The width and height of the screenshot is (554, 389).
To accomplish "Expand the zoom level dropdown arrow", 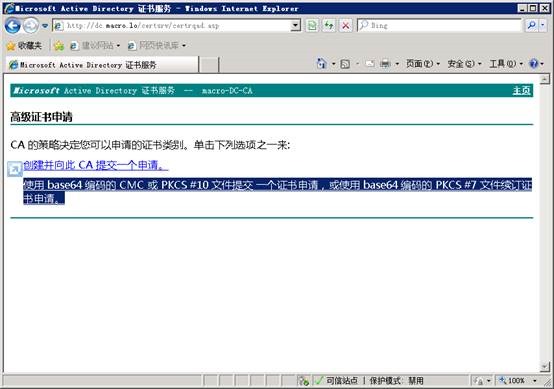I will point(535,381).
